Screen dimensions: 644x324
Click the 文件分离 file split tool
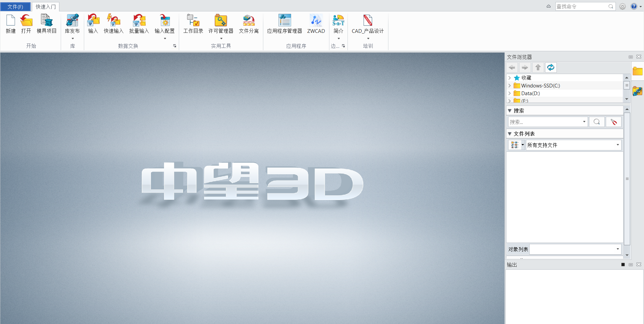[x=249, y=20]
